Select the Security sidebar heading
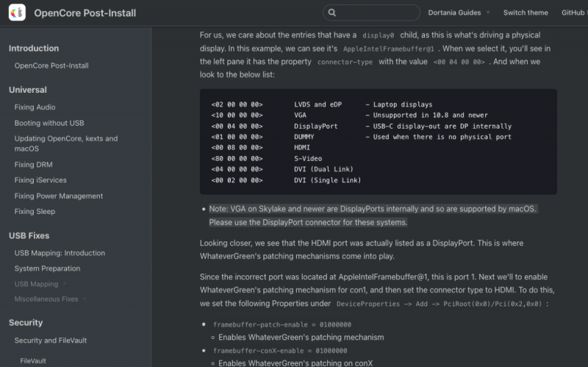The height and width of the screenshot is (367, 588). tap(26, 322)
